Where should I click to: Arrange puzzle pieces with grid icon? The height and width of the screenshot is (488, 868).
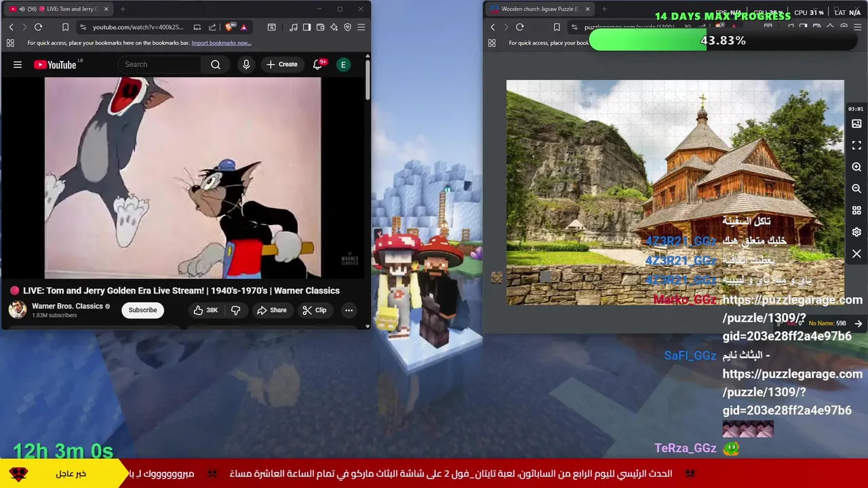856,211
